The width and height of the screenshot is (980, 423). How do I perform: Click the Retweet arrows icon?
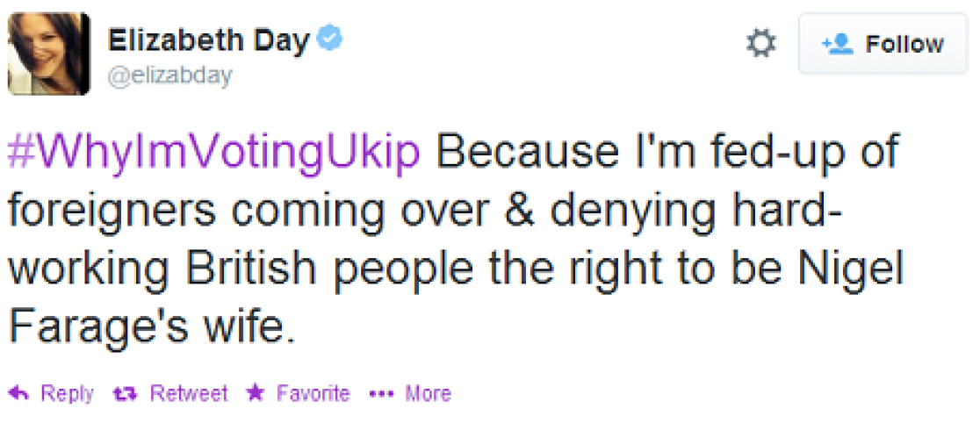(x=129, y=393)
